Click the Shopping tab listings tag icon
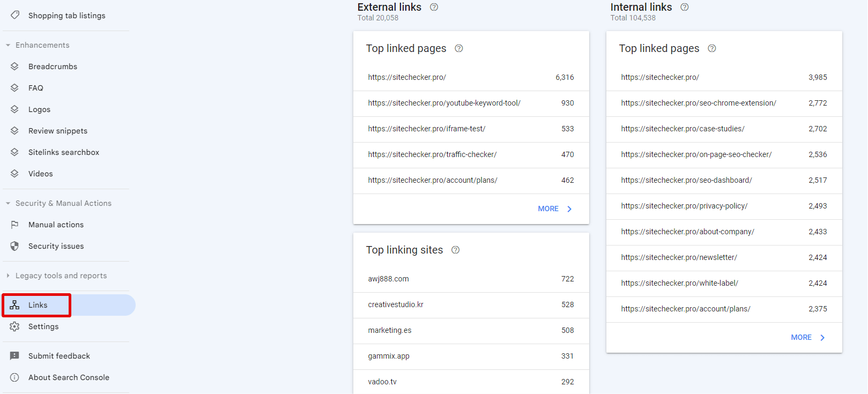The image size is (868, 394). tap(15, 15)
